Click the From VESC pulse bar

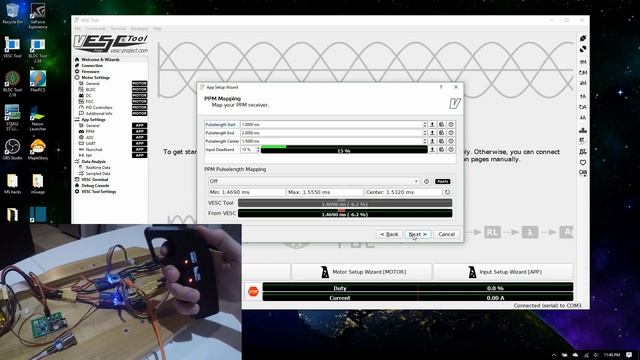(345, 213)
